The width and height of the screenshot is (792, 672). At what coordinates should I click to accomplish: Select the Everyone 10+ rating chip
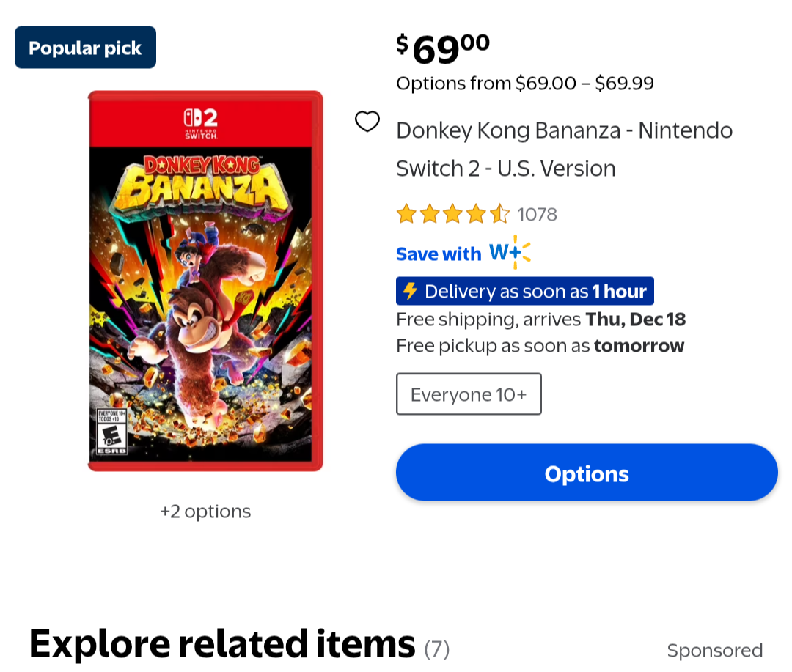(469, 394)
